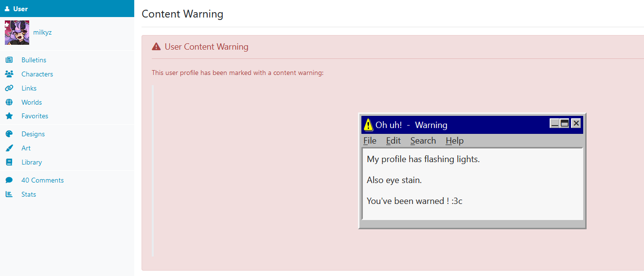The width and height of the screenshot is (644, 276).
Task: Click the Designs palette icon
Action: pyautogui.click(x=9, y=134)
